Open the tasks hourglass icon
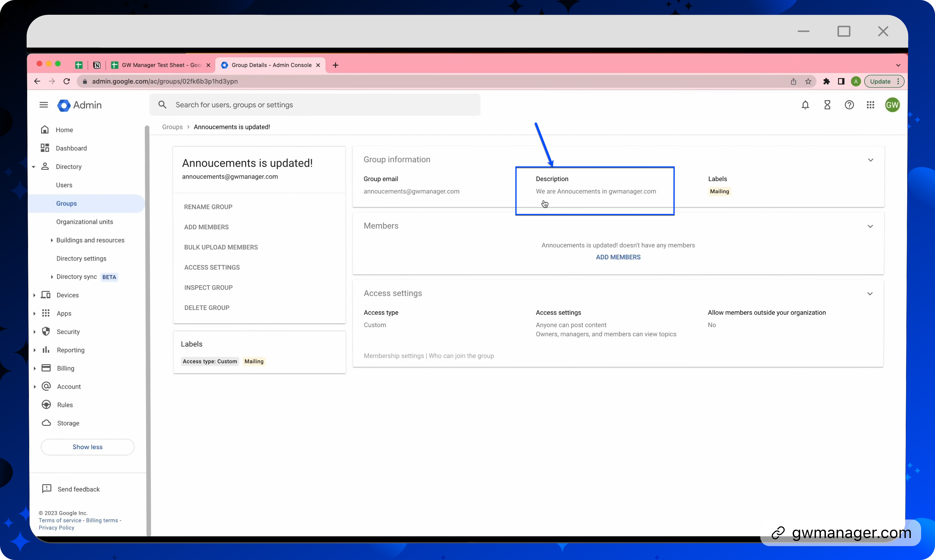 827,105
